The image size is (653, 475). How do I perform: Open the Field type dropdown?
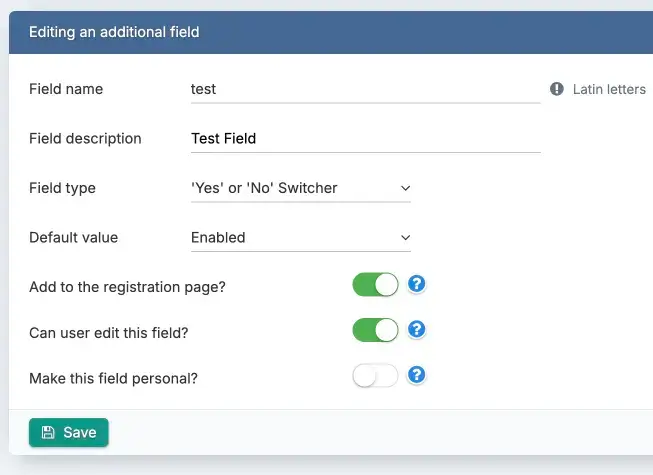(x=300, y=188)
